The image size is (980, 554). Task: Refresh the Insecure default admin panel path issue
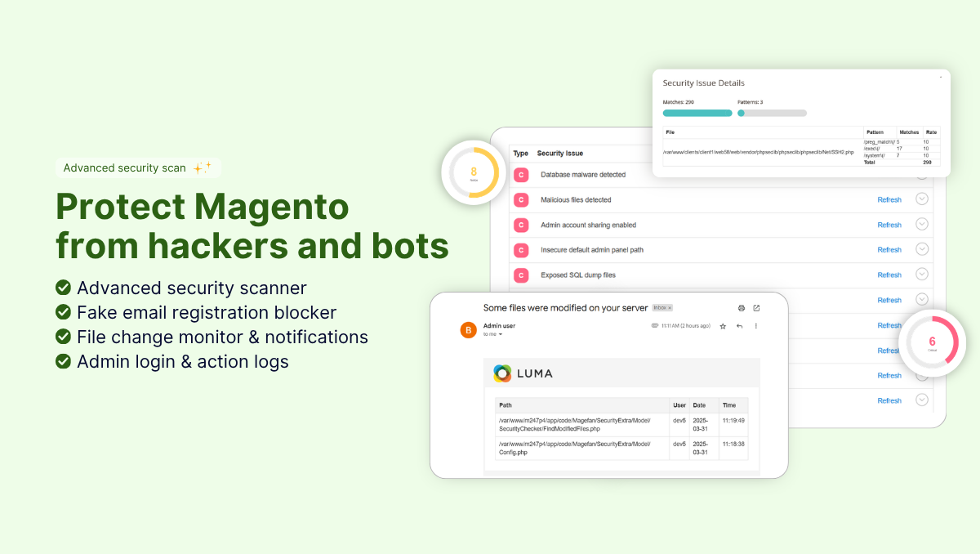coord(889,250)
